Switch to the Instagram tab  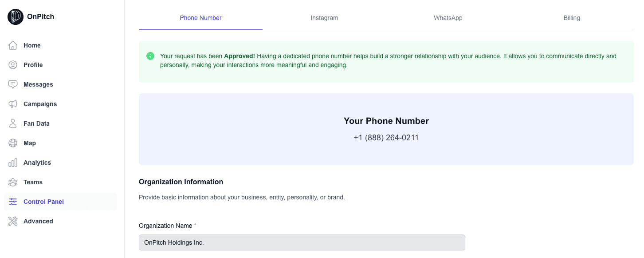(324, 18)
